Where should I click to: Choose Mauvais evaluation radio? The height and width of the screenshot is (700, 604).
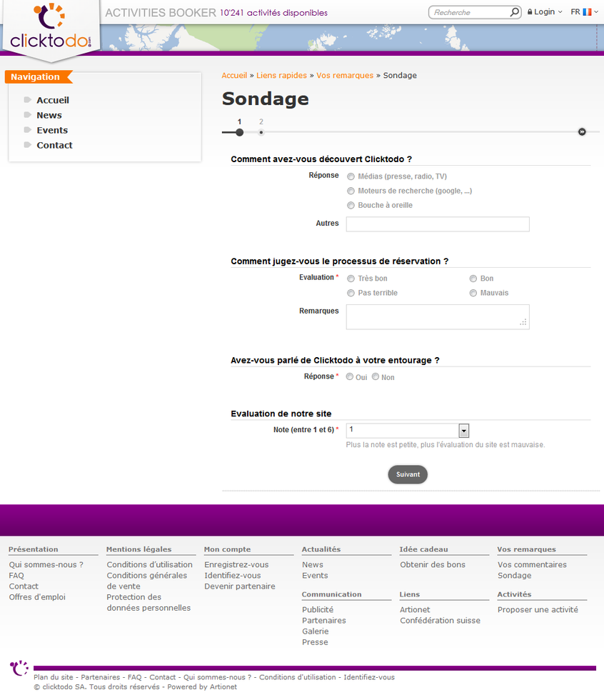[x=473, y=293]
